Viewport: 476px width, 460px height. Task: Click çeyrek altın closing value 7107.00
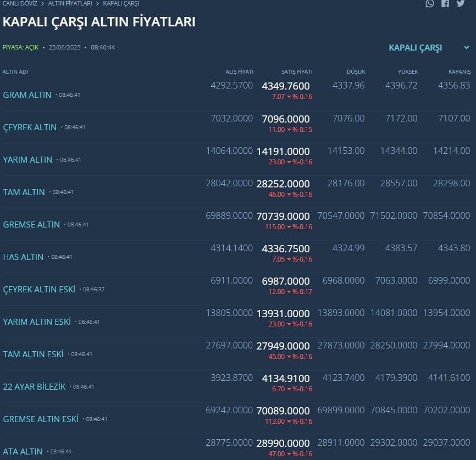click(454, 118)
